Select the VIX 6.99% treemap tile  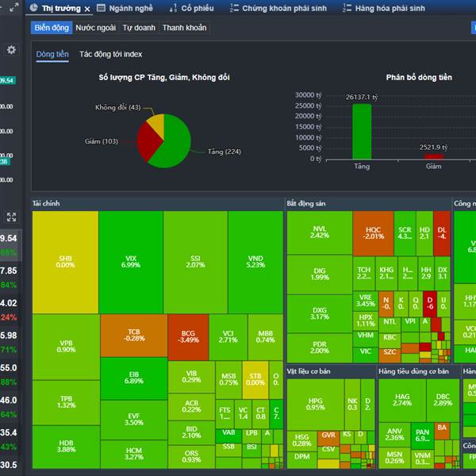131,262
